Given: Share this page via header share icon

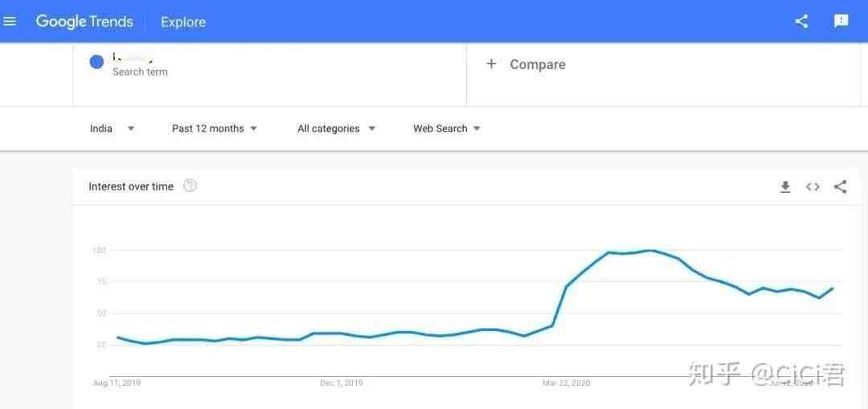Looking at the screenshot, I should (801, 22).
